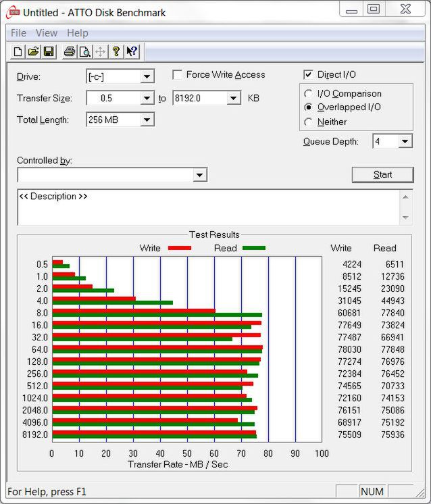The image size is (431, 504).
Task: Click the 0.5 row Write value 4224
Action: coord(352,264)
